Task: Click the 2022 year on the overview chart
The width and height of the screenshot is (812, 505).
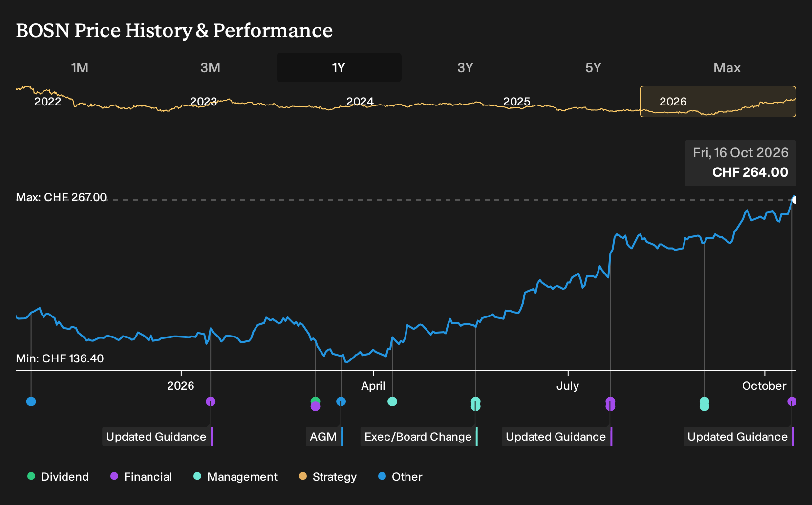Action: point(47,102)
